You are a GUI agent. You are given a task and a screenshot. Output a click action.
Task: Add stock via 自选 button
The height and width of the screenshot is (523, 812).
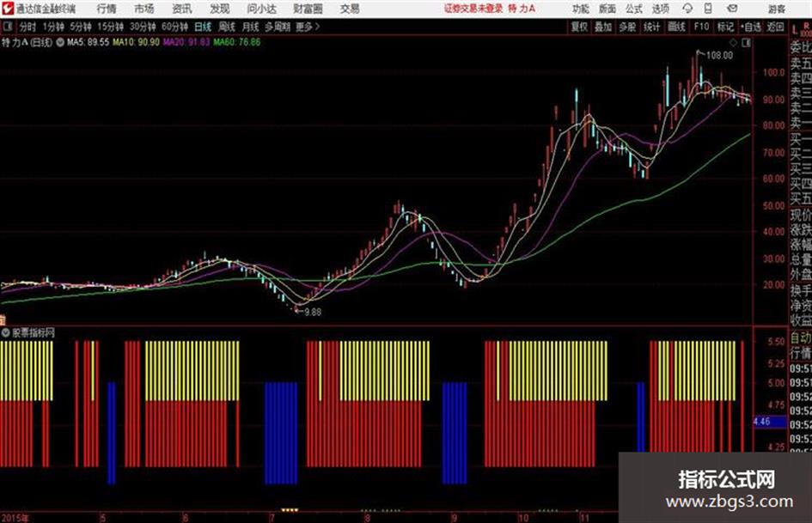tap(751, 27)
